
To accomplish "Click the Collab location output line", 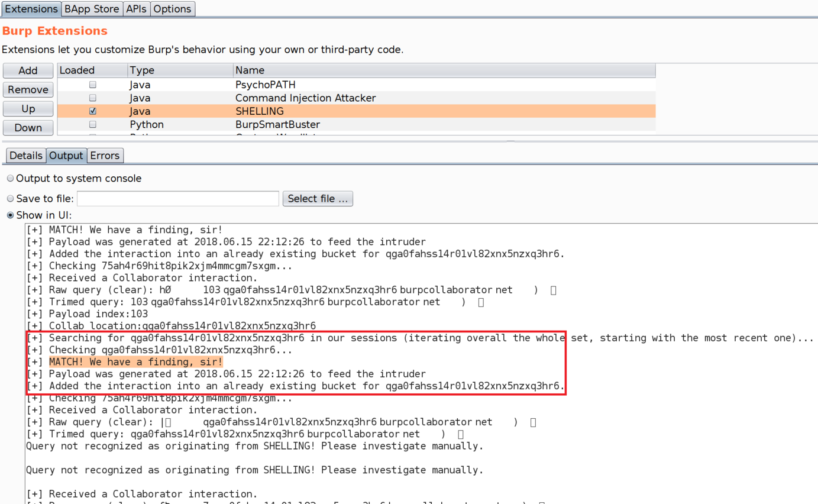I will pos(171,326).
